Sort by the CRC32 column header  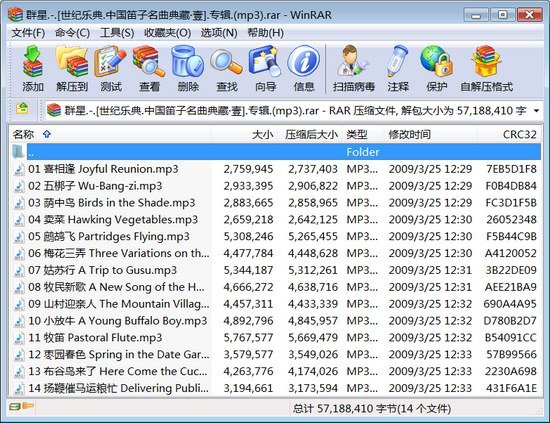pos(509,134)
